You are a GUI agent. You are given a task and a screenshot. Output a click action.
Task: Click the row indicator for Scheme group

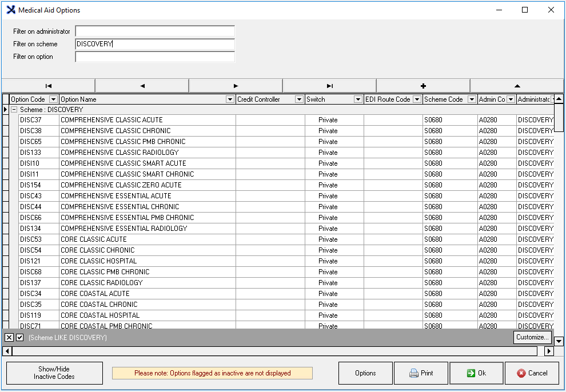[5, 110]
